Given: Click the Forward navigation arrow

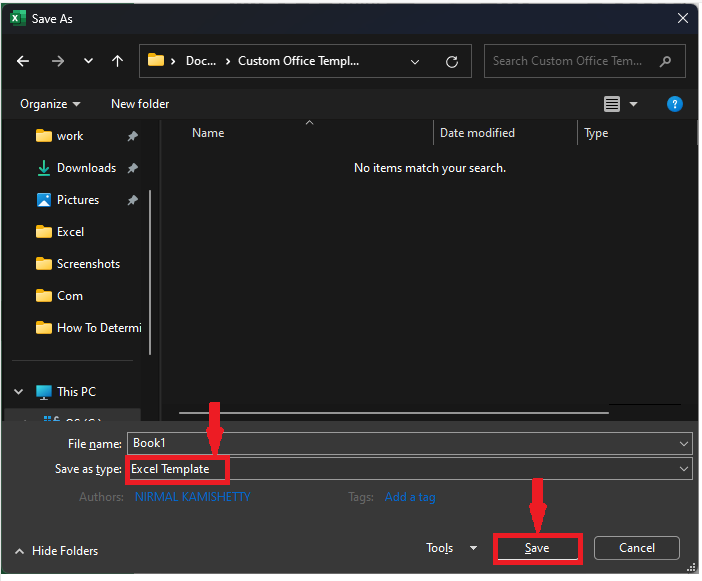Looking at the screenshot, I should [57, 61].
